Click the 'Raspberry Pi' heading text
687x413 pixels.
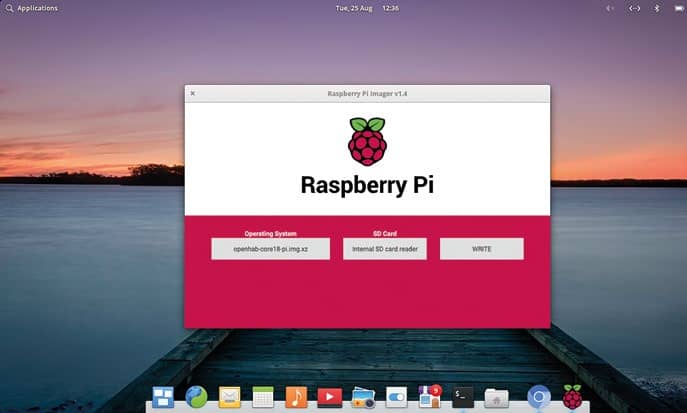coord(367,185)
